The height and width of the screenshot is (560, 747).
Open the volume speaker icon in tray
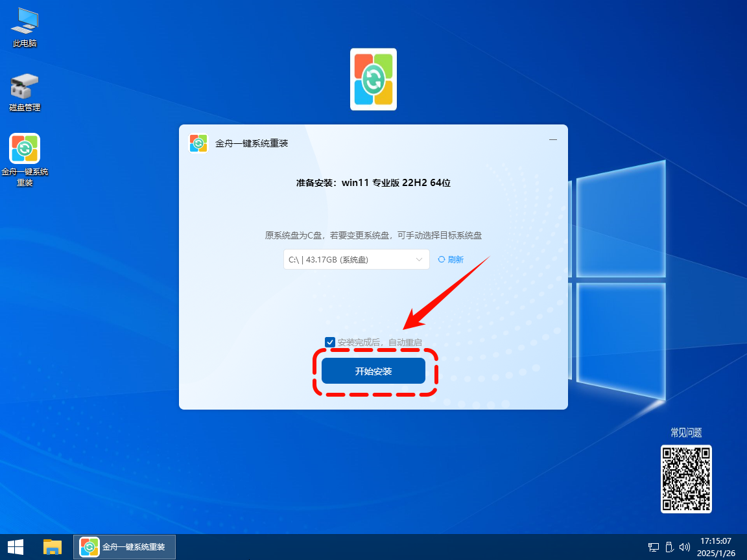(684, 547)
